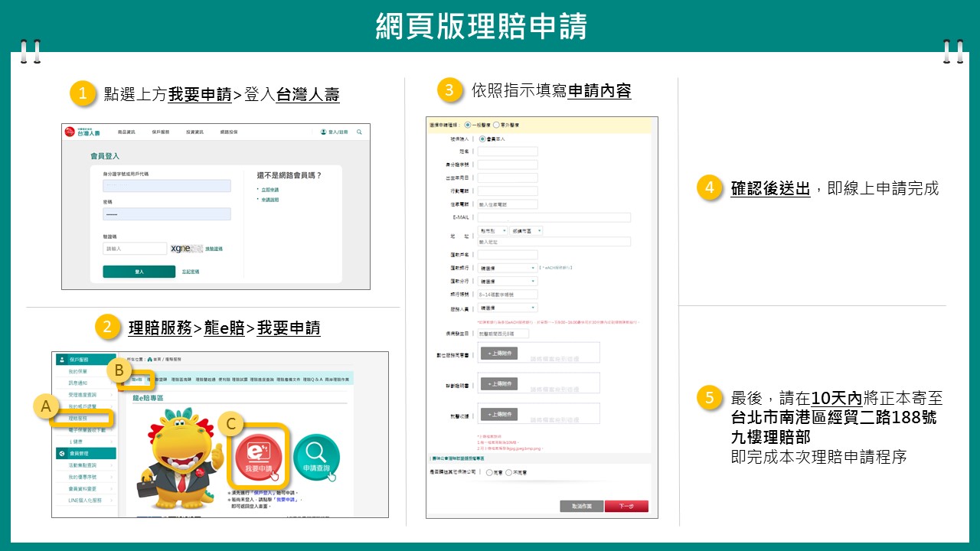Click the verification code input box
The height and width of the screenshot is (551, 980).
[135, 249]
